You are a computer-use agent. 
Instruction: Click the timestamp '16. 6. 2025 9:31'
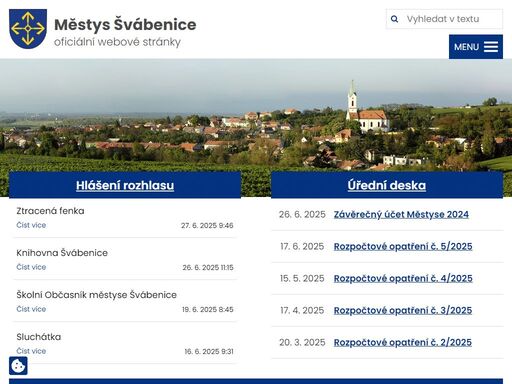[x=209, y=351]
